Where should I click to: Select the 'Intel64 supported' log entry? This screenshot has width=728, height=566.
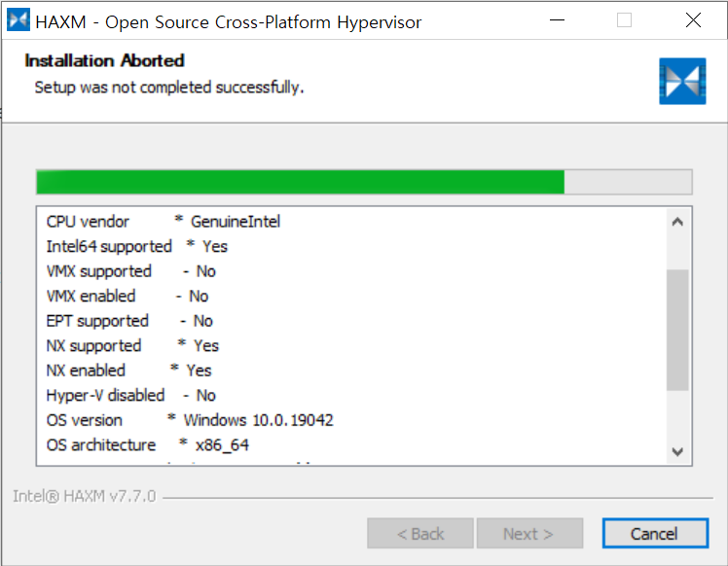point(137,246)
